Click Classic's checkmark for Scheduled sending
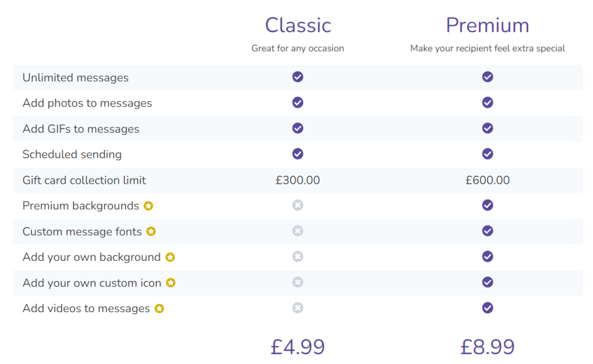 297,154
